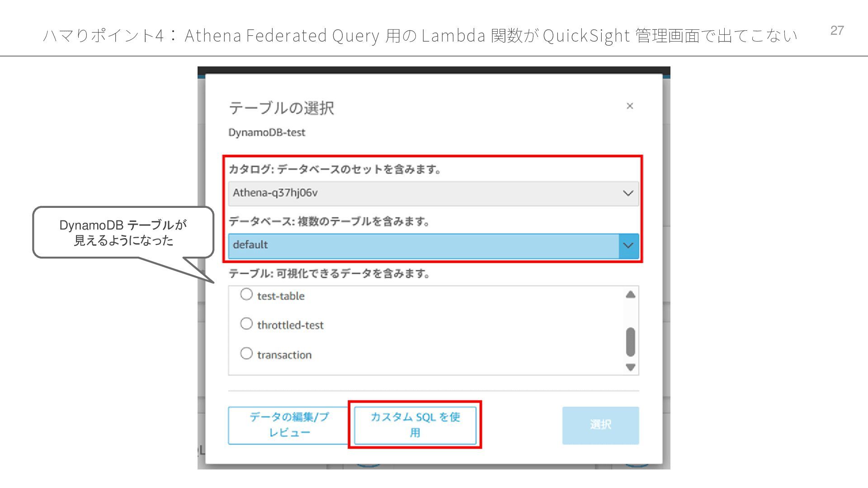Select the test-table radio button
This screenshot has height=488, width=868.
tap(246, 295)
